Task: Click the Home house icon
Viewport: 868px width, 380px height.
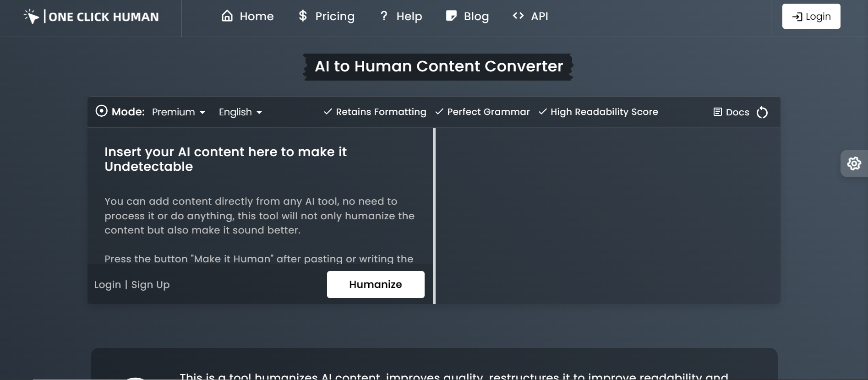Action: (x=227, y=16)
